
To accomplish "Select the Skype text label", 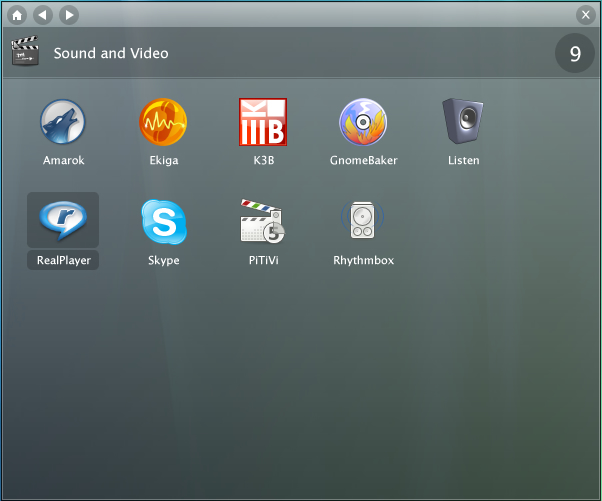I will tap(164, 260).
